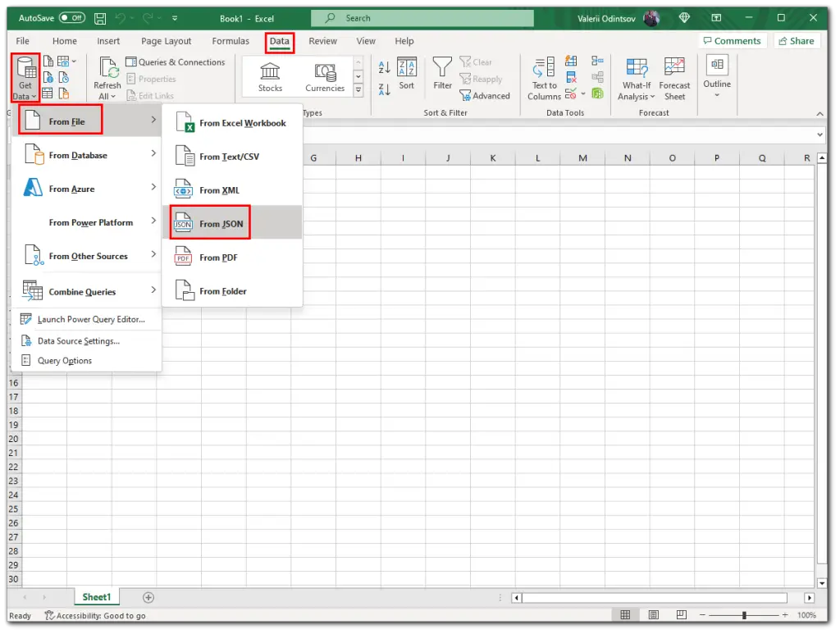The width and height of the screenshot is (840, 634).
Task: Open the Data Validation dropdown arrow
Action: click(x=582, y=94)
